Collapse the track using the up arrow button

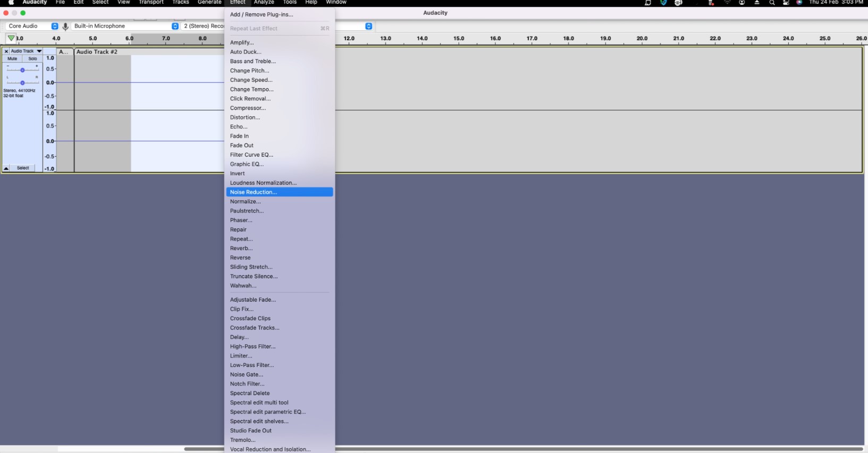pyautogui.click(x=6, y=168)
